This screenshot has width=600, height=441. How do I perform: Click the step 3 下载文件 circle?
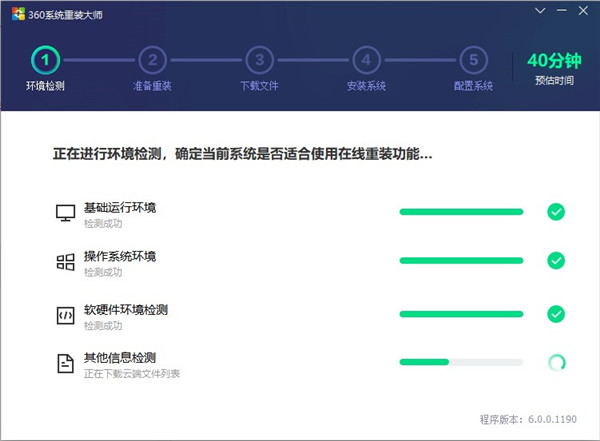[259, 61]
